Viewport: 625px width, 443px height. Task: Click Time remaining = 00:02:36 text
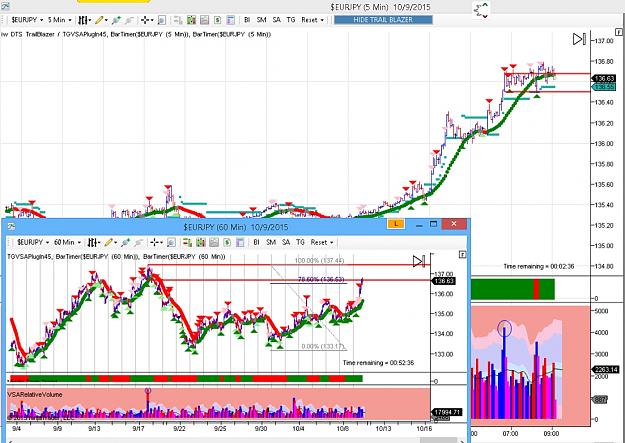(539, 266)
